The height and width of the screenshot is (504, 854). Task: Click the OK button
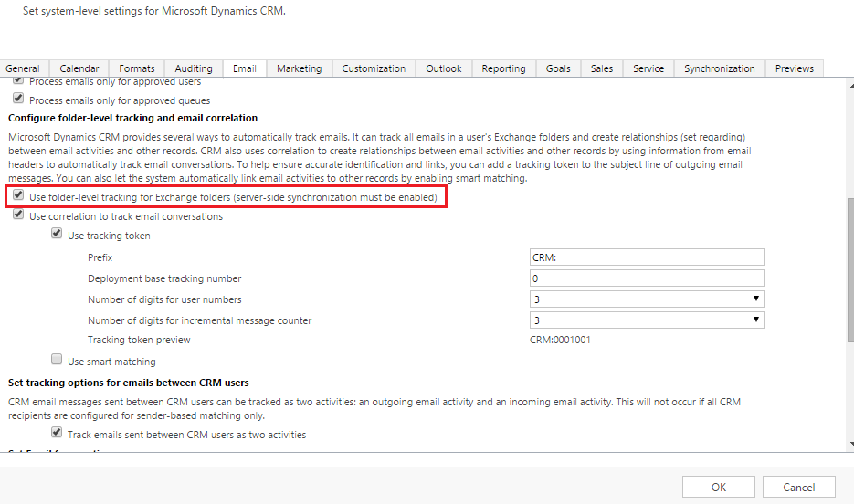(x=719, y=488)
